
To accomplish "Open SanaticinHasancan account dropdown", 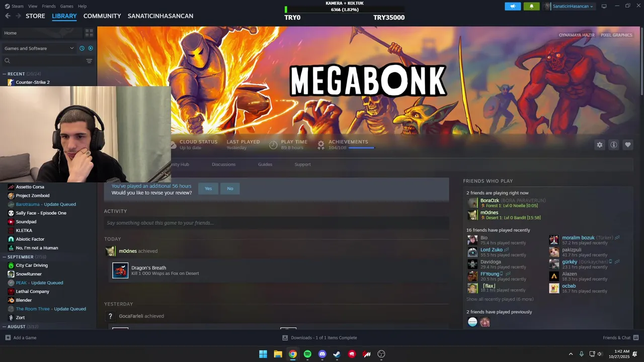I will [x=569, y=6].
